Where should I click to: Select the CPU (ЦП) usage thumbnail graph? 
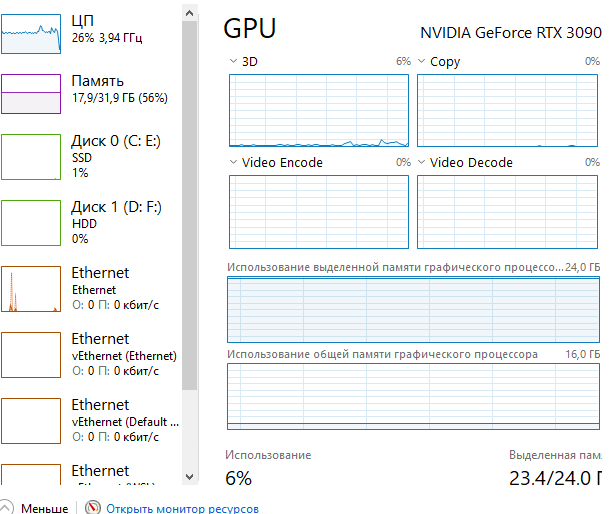[31, 34]
